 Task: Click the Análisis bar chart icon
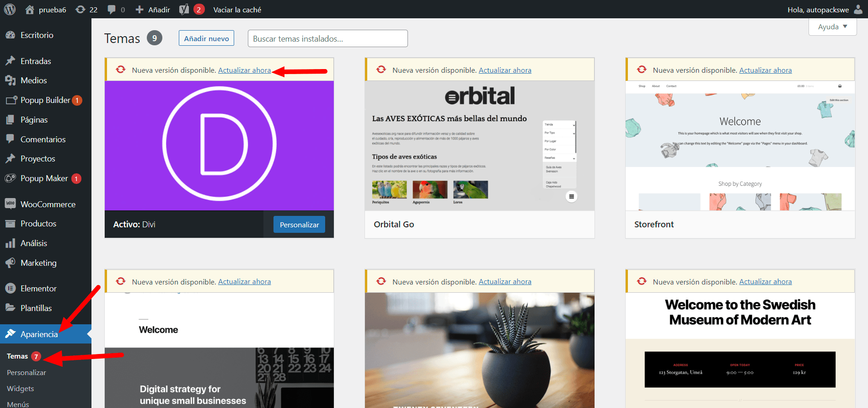coord(11,243)
